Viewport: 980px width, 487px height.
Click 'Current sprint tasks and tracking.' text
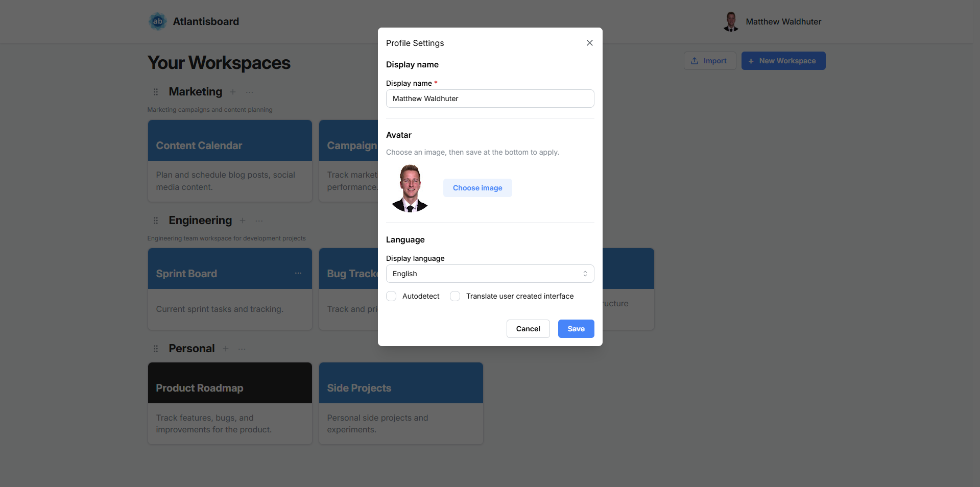pyautogui.click(x=220, y=309)
